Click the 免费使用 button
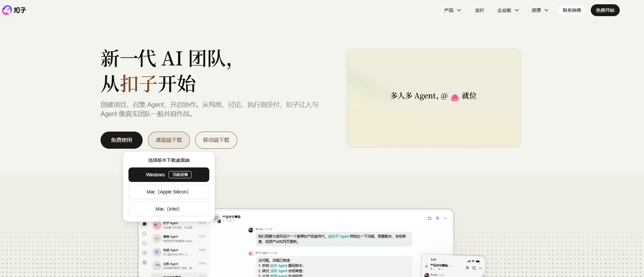 click(122, 140)
